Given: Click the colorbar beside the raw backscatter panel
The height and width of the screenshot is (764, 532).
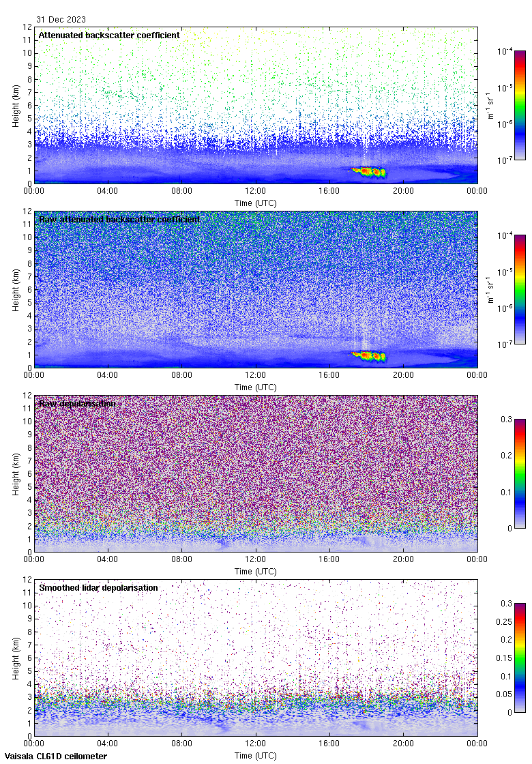Looking at the screenshot, I should click(x=520, y=289).
